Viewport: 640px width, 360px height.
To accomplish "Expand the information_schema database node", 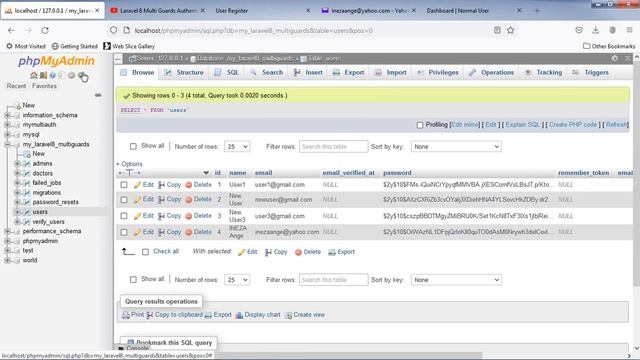I will pos(7,116).
